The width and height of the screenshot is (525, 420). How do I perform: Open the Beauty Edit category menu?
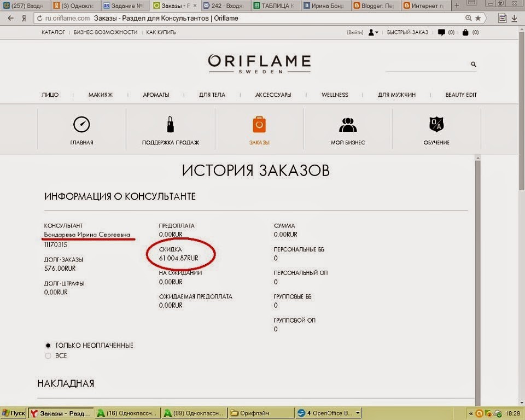coord(460,95)
